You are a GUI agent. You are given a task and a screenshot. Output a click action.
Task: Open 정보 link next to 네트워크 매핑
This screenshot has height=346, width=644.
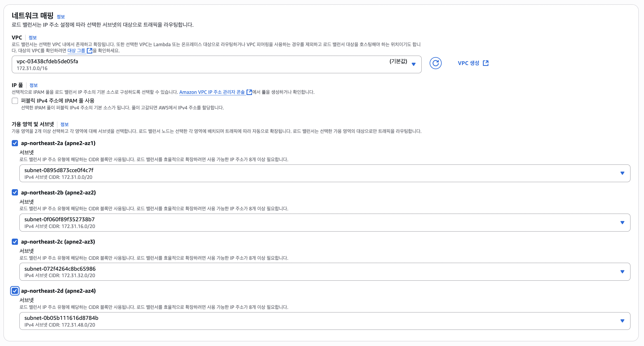(x=61, y=17)
